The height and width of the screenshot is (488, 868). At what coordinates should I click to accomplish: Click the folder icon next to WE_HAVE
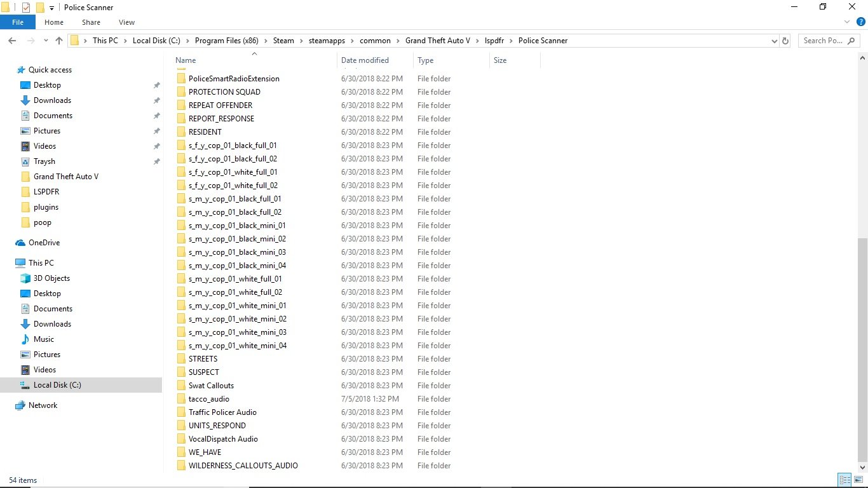(x=181, y=452)
